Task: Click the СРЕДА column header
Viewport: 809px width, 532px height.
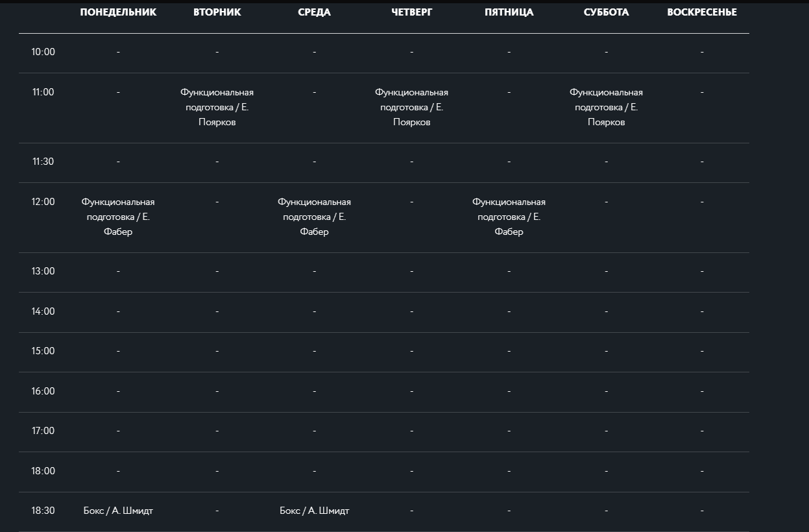Action: click(x=314, y=12)
